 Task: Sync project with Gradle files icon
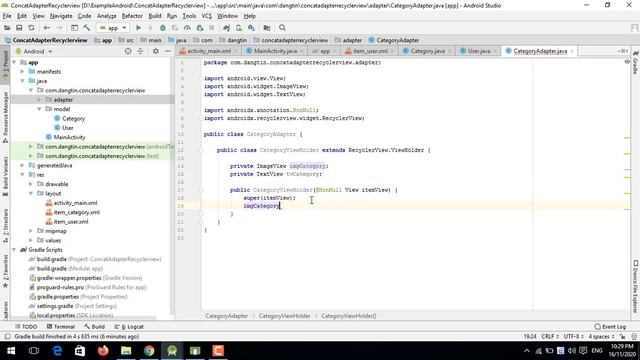pyautogui.click(x=227, y=28)
